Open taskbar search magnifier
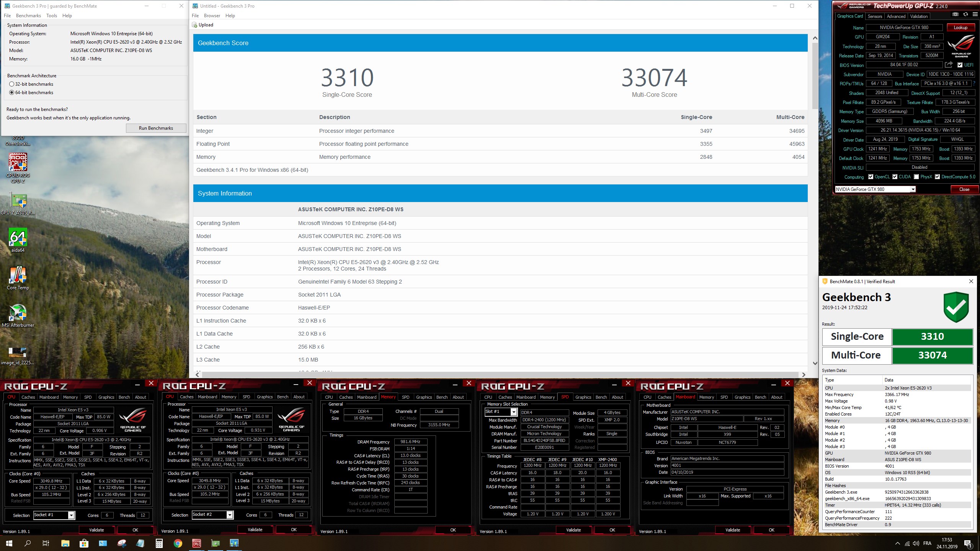980x551 pixels. 28,543
